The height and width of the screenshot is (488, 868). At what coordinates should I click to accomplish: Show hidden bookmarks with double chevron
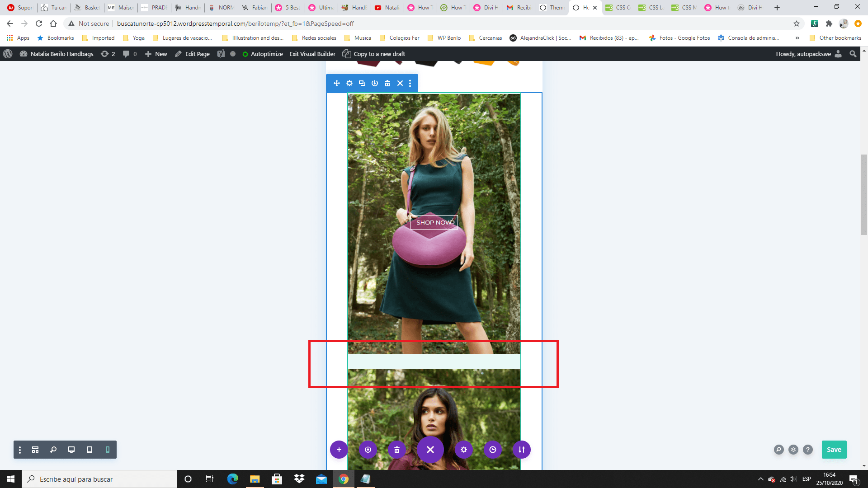[797, 38]
